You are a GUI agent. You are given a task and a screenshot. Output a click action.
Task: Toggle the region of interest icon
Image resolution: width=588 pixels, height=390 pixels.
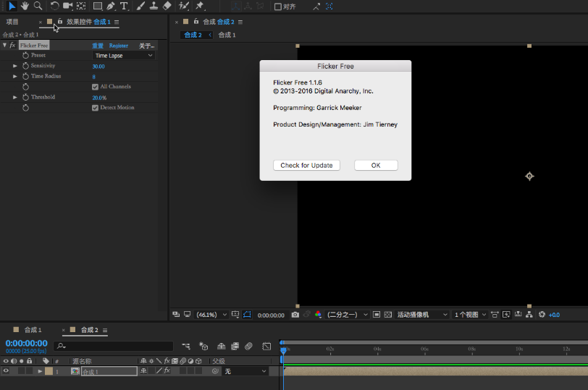[x=377, y=315]
